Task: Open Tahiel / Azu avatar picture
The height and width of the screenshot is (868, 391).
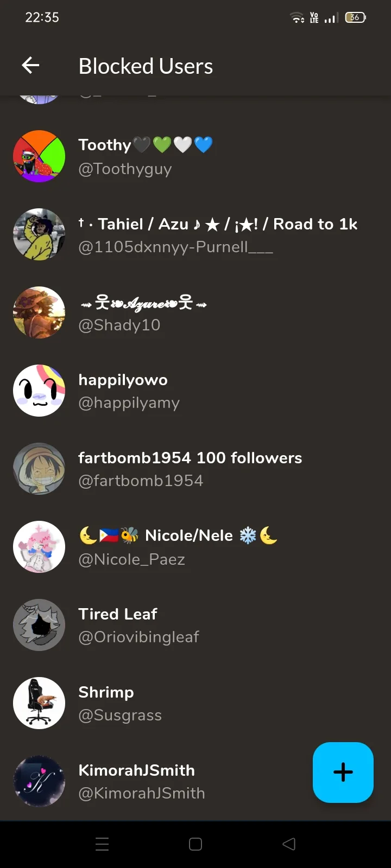Action: (x=39, y=234)
